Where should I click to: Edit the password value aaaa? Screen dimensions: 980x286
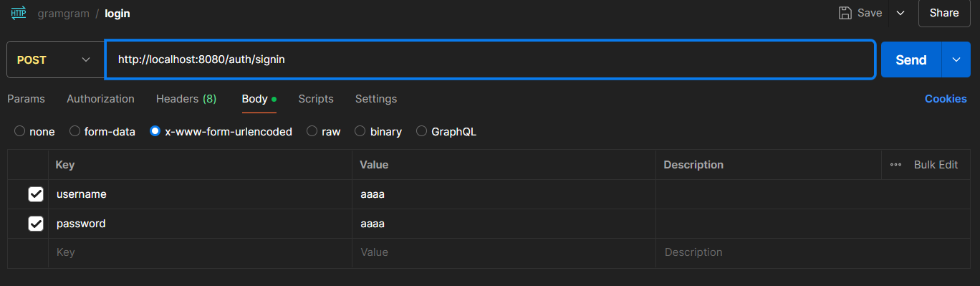pos(504,224)
